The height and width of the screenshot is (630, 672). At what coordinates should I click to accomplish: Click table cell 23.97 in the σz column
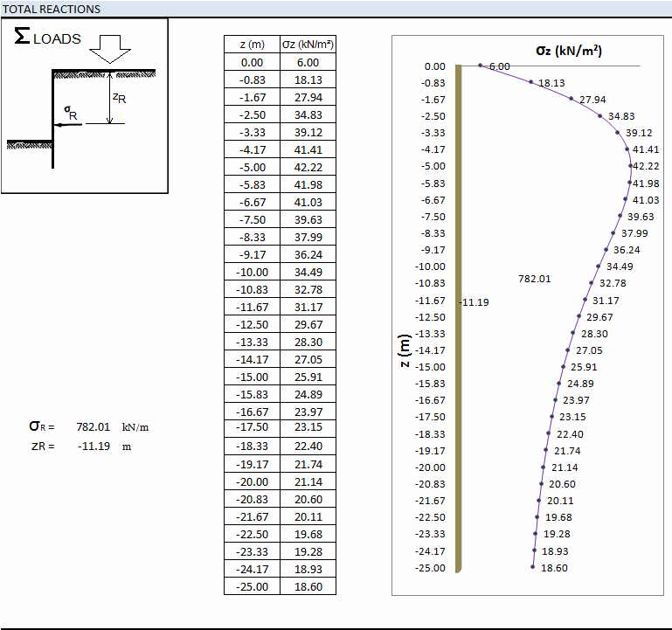[x=308, y=412]
